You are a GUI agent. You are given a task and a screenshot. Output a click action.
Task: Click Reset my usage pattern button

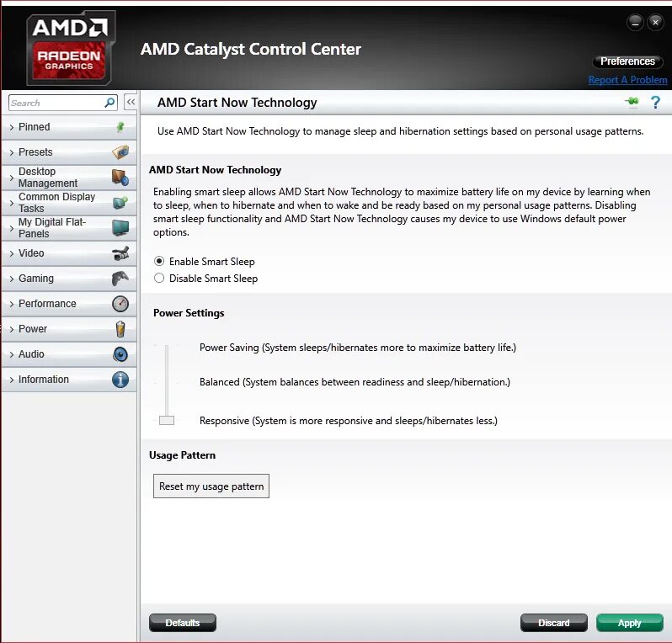(211, 486)
